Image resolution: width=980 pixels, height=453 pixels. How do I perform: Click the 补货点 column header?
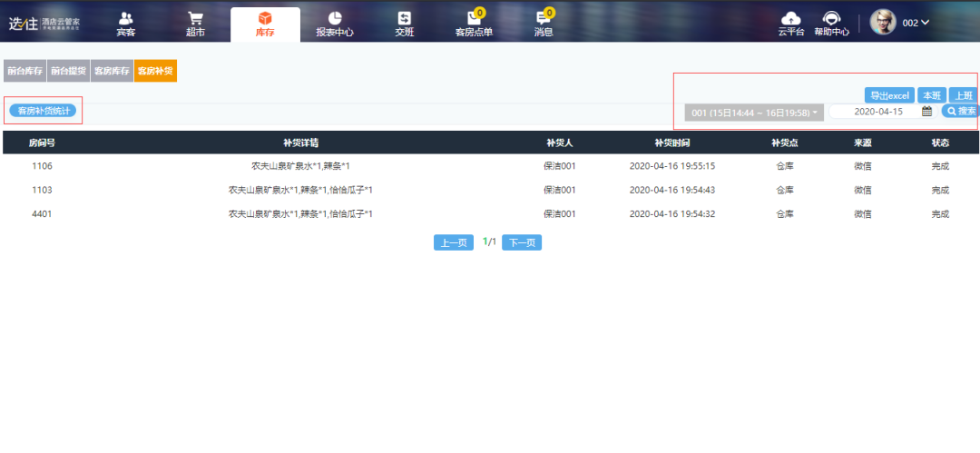tap(784, 143)
